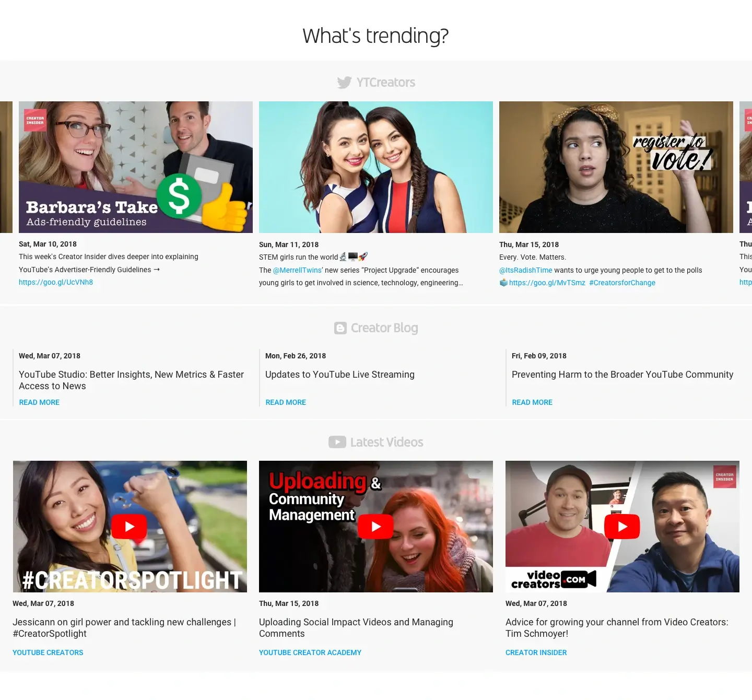
Task: Click READ MORE under YouTube Studio article
Action: pyautogui.click(x=39, y=402)
